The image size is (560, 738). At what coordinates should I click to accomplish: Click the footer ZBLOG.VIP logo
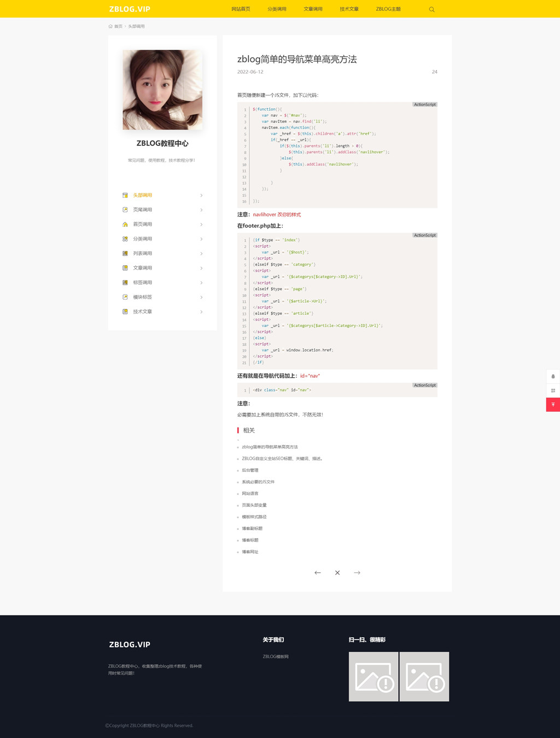tap(130, 645)
